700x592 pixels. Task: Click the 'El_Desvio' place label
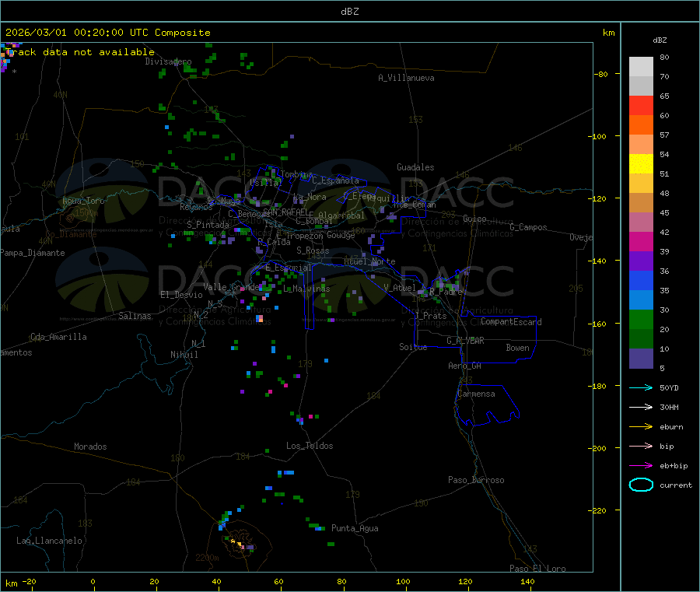pos(181,295)
